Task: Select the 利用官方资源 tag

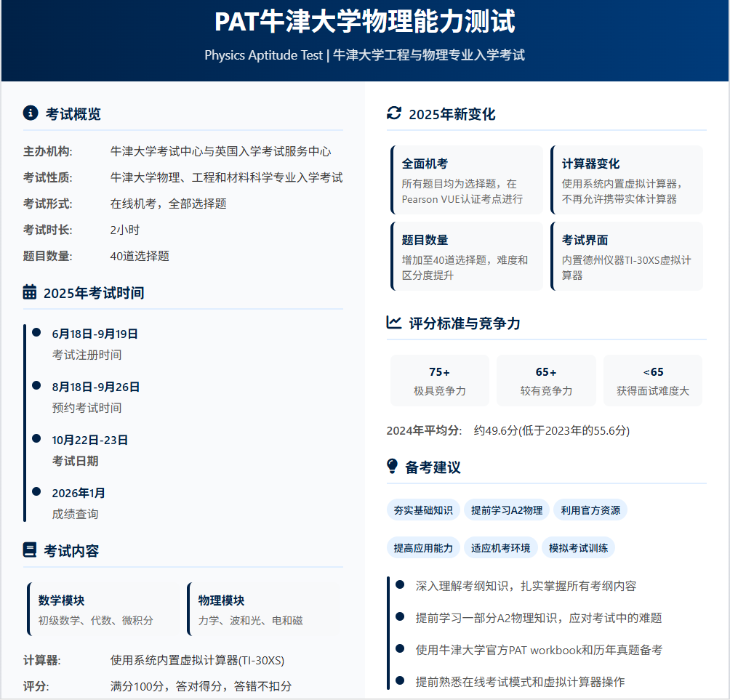Action: point(590,510)
